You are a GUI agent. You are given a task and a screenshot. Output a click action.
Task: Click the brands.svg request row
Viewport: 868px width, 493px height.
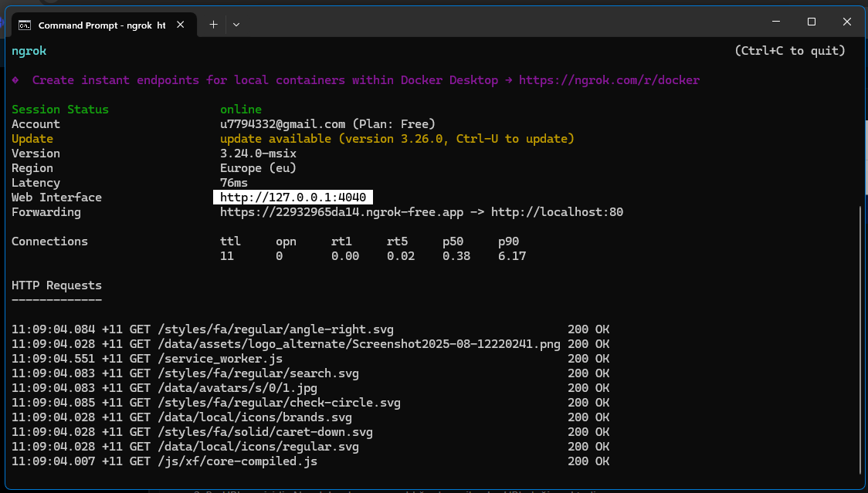point(310,417)
